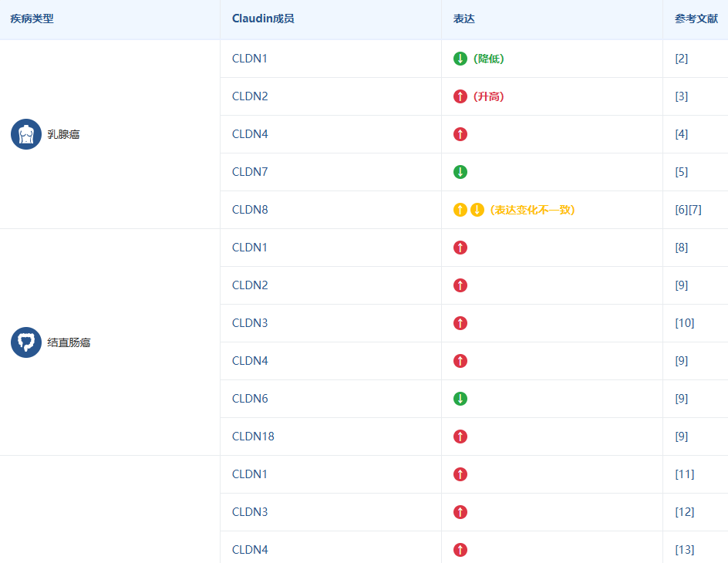The image size is (728, 563).
Task: Click the green down arrow in CLDN6 row
Action: (x=460, y=399)
